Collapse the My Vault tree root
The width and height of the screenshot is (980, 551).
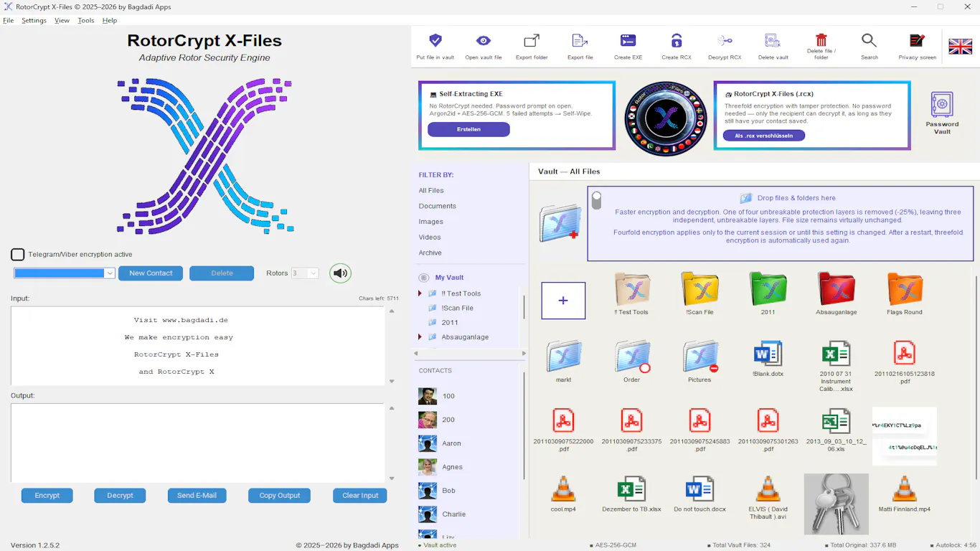423,278
